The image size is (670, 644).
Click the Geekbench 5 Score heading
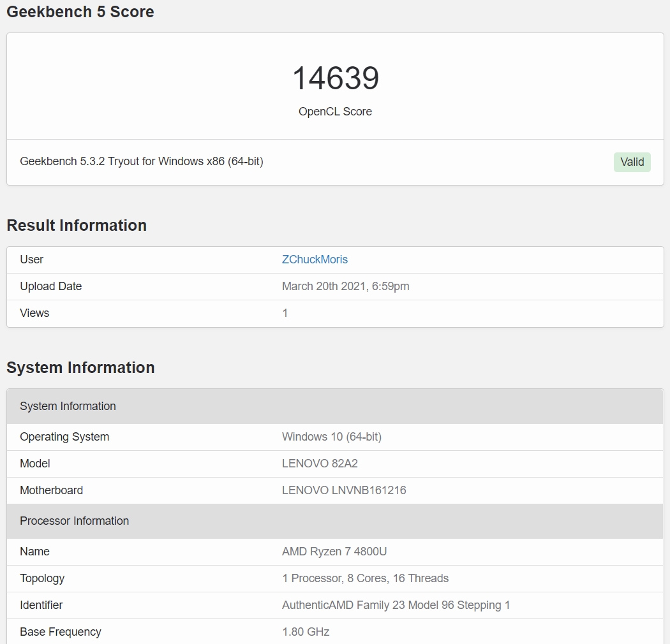[x=80, y=11]
